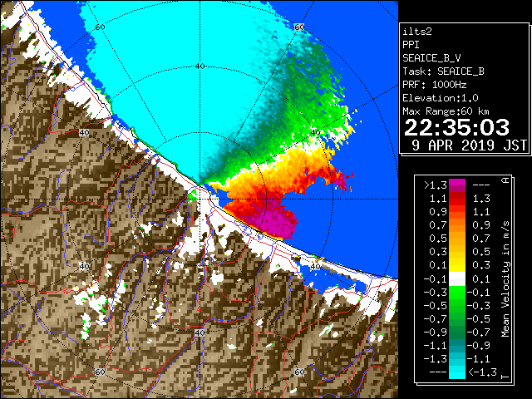Click the PRF: 1000Hz line
The width and height of the screenshot is (532, 399).
pyautogui.click(x=435, y=85)
